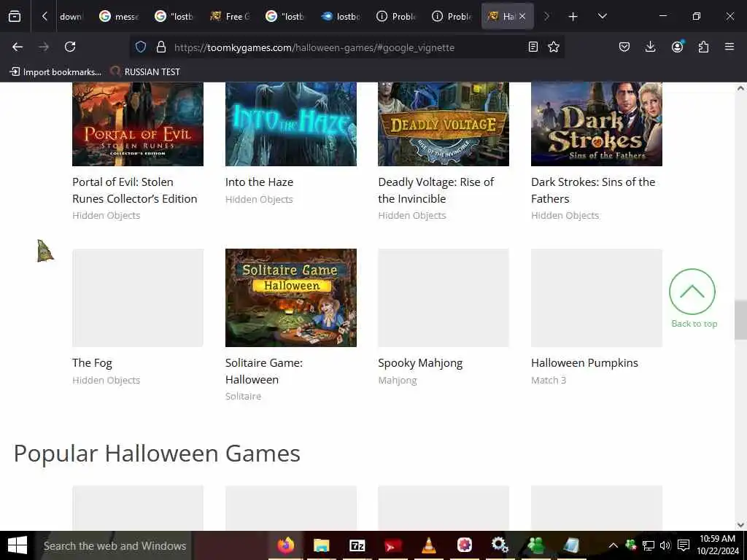Click the Back to top arrow button
This screenshot has height=560, width=747.
pos(692,292)
